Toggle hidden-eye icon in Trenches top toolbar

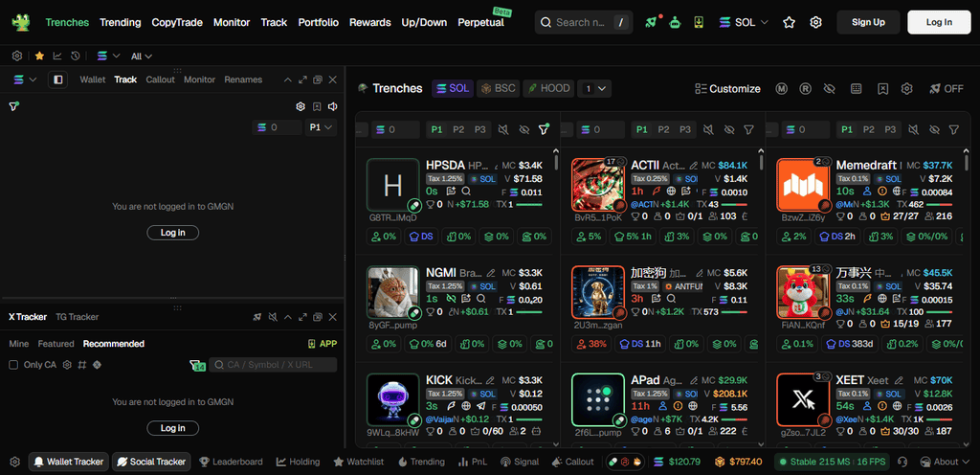click(830, 89)
